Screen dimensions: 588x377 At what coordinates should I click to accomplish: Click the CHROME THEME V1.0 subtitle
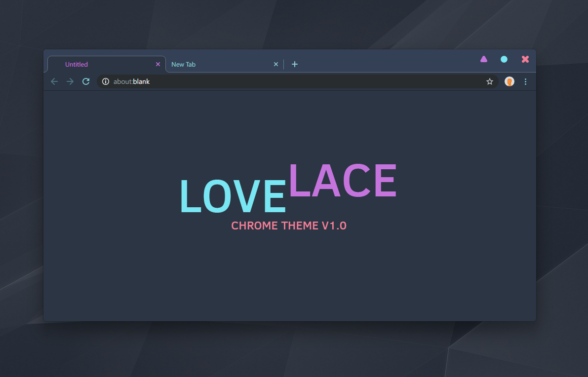click(289, 226)
